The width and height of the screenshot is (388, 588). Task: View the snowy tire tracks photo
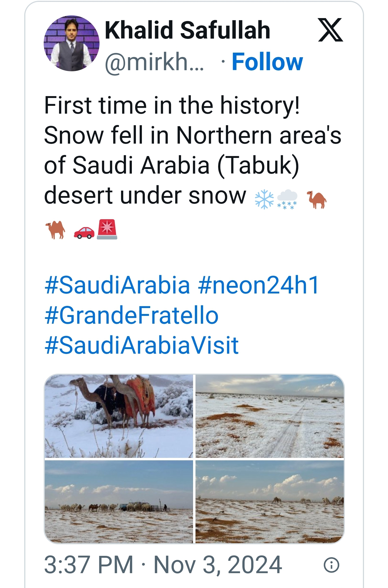pyautogui.click(x=270, y=416)
